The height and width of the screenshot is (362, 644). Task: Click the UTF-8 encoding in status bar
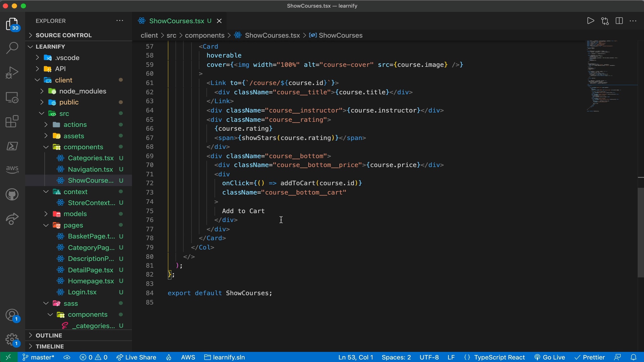tap(429, 357)
